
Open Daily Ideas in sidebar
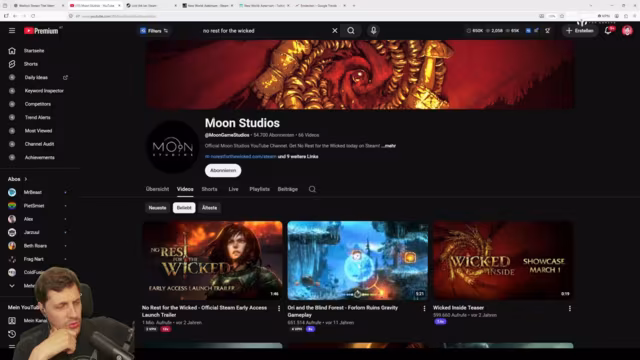tap(36, 78)
